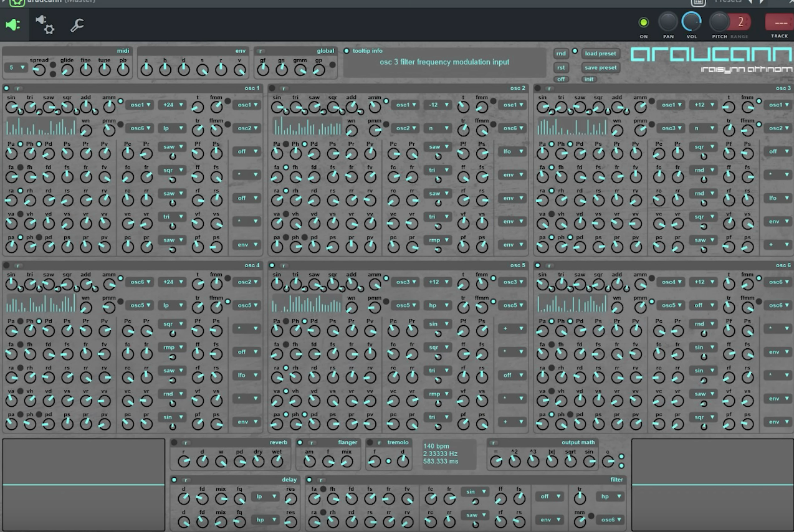Image resolution: width=794 pixels, height=532 pixels.
Task: Click the reverb wet knob
Action: [277, 462]
